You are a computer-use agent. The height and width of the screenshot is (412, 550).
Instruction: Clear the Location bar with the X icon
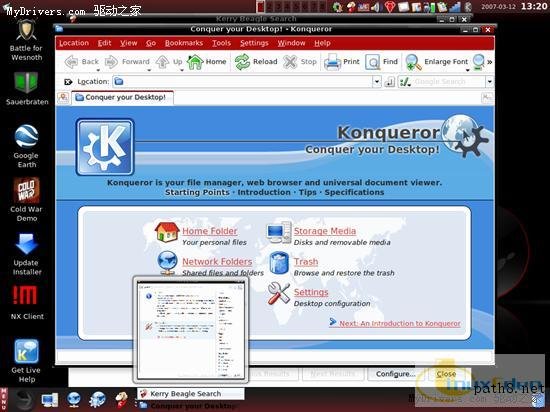coord(68,82)
